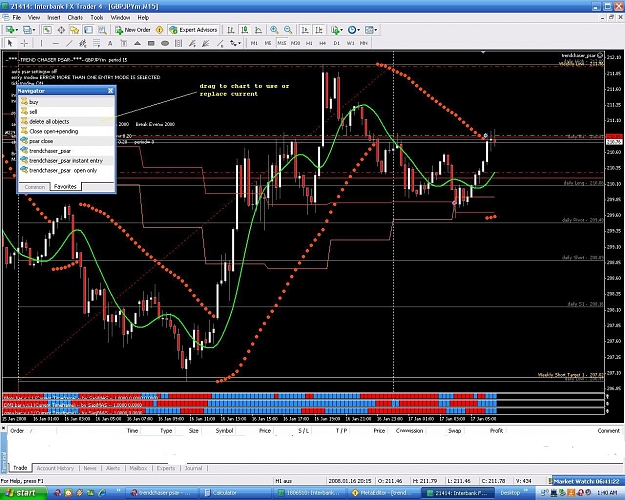Switch chart to M1 timeframe
Screen dimensions: 625x500
(x=254, y=43)
